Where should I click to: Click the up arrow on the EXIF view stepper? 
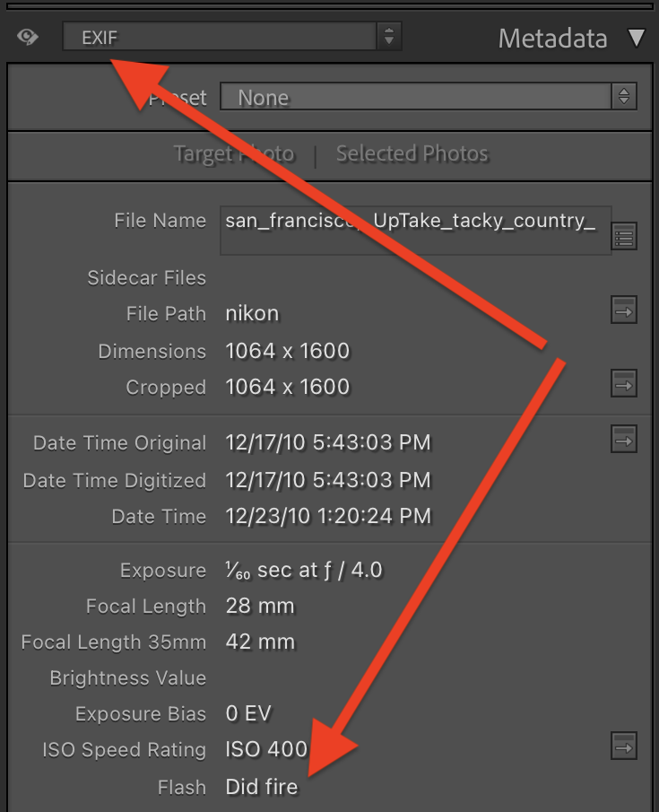[389, 32]
